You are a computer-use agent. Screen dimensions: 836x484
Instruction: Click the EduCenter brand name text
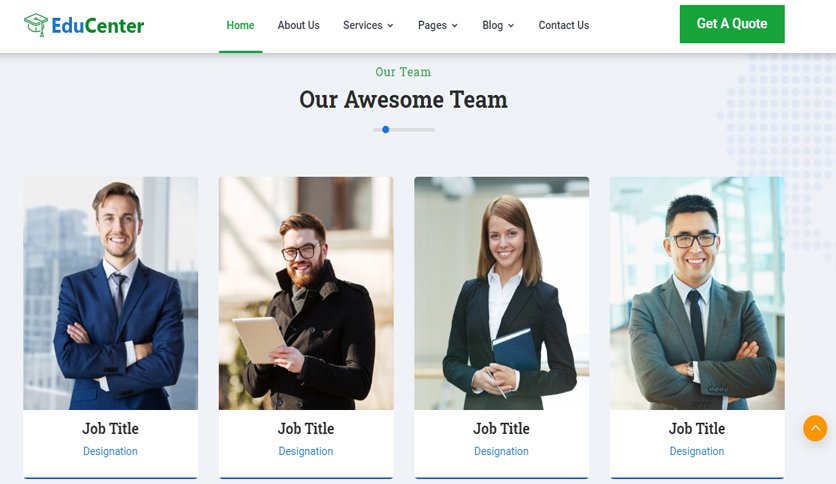click(98, 26)
